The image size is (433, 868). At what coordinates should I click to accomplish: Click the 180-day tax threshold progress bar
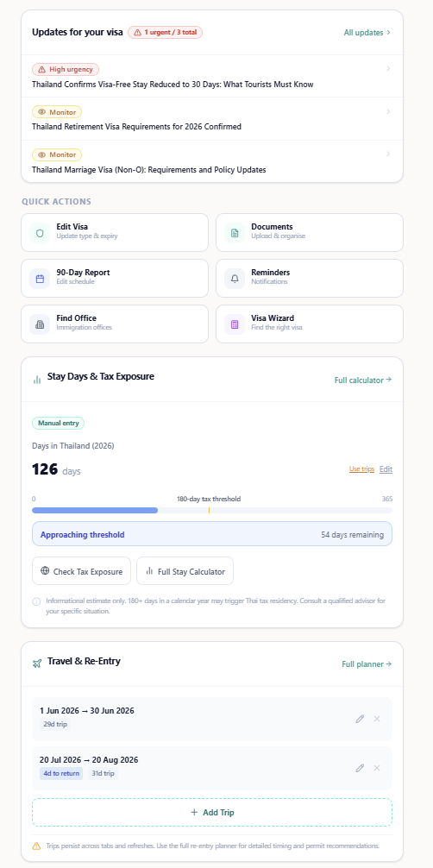pos(212,510)
